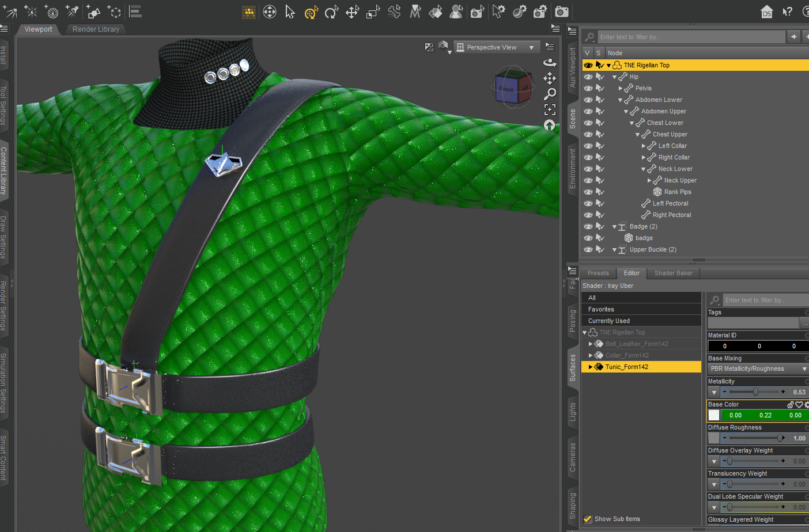Image resolution: width=809 pixels, height=532 pixels.
Task: Toggle visibility eye for Hip node
Action: [x=588, y=77]
